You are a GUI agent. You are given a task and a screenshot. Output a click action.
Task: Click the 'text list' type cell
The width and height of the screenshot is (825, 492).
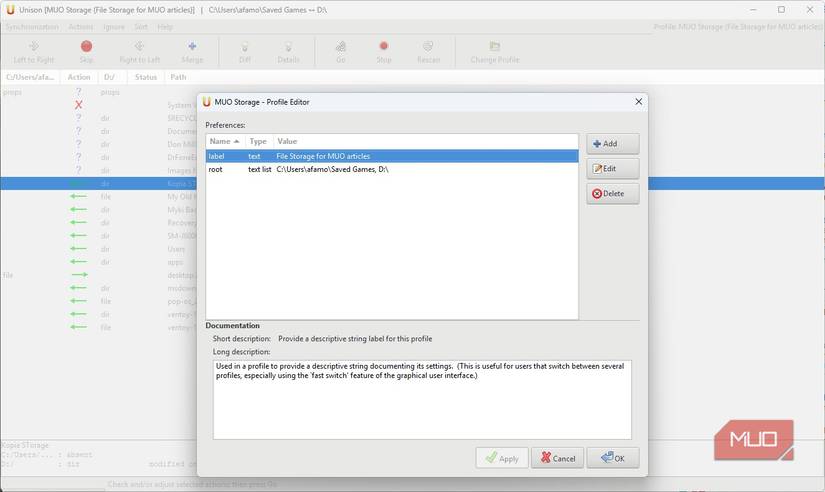[x=259, y=169]
